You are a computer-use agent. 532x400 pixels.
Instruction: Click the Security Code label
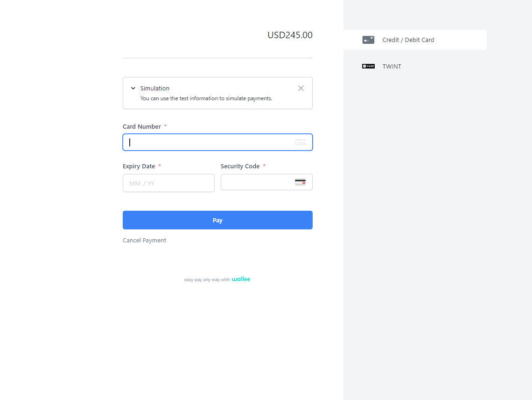pyautogui.click(x=240, y=166)
